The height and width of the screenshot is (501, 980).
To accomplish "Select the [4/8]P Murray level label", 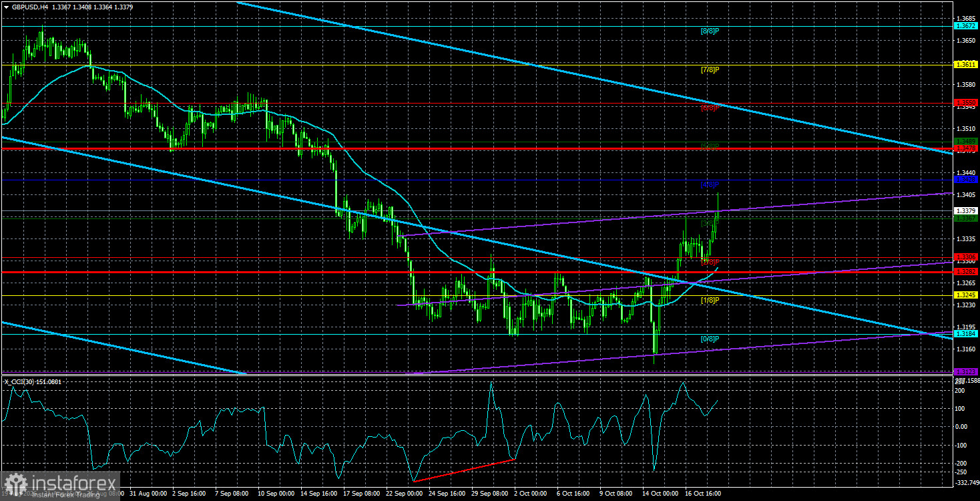I will click(710, 184).
